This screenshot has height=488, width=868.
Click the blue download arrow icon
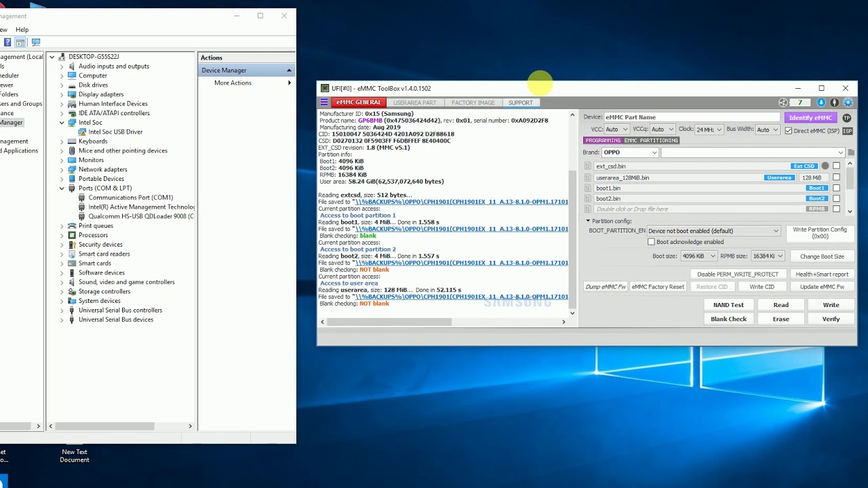tap(821, 102)
